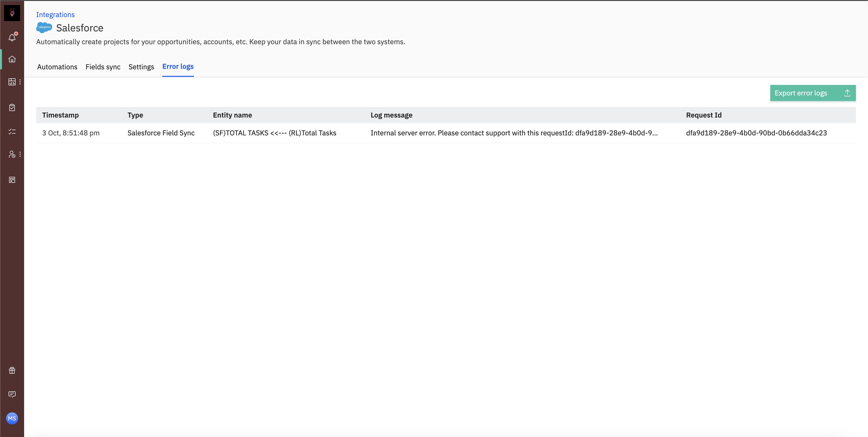Open the Settings tab

[141, 67]
